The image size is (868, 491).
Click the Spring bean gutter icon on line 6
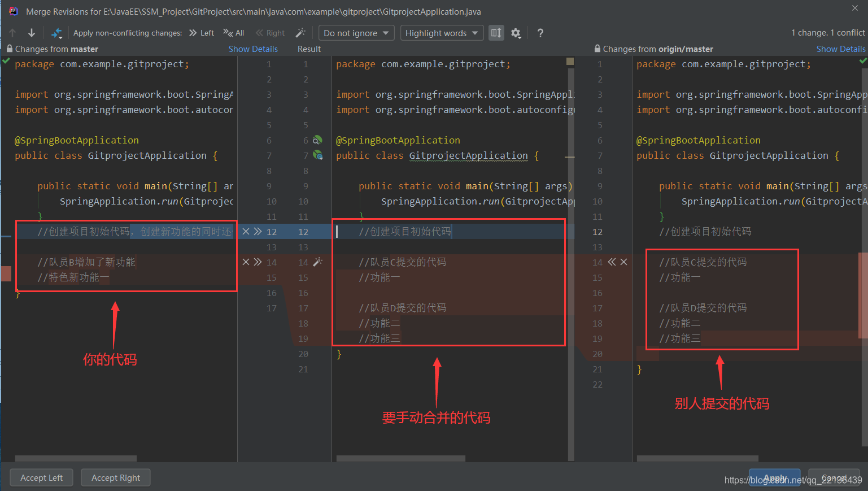pyautogui.click(x=317, y=140)
